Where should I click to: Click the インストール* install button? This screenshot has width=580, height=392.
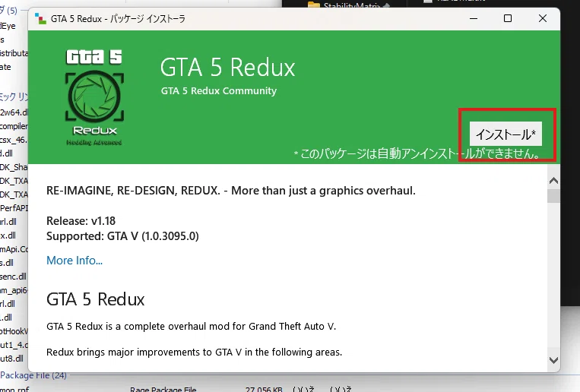[506, 134]
